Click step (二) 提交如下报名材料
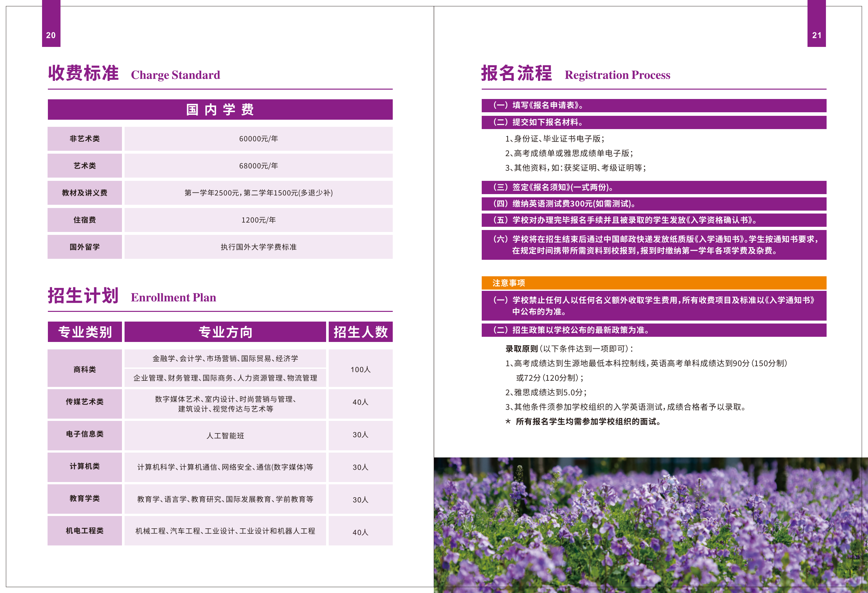Screen dimensions: 868x593 coord(654,123)
